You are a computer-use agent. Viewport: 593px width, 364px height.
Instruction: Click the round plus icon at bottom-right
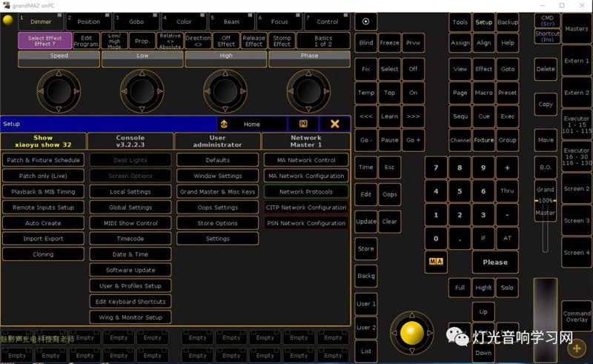(x=577, y=348)
